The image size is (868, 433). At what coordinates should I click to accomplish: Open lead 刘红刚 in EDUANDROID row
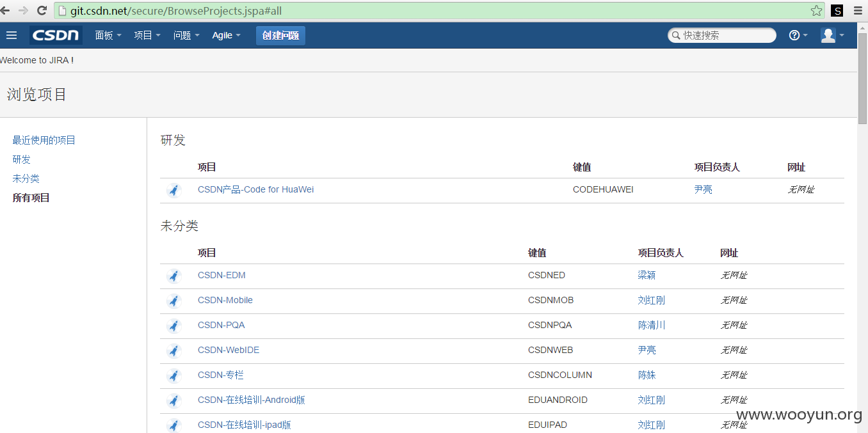[652, 400]
